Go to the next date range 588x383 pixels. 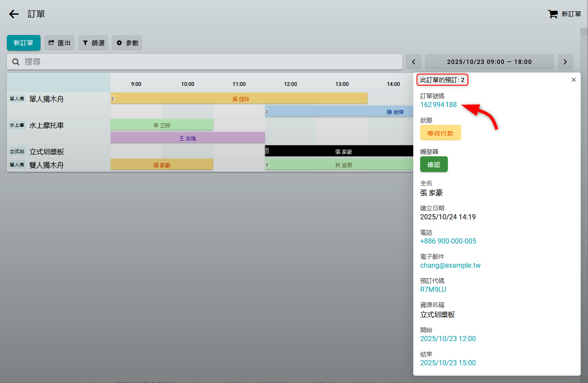click(x=565, y=62)
